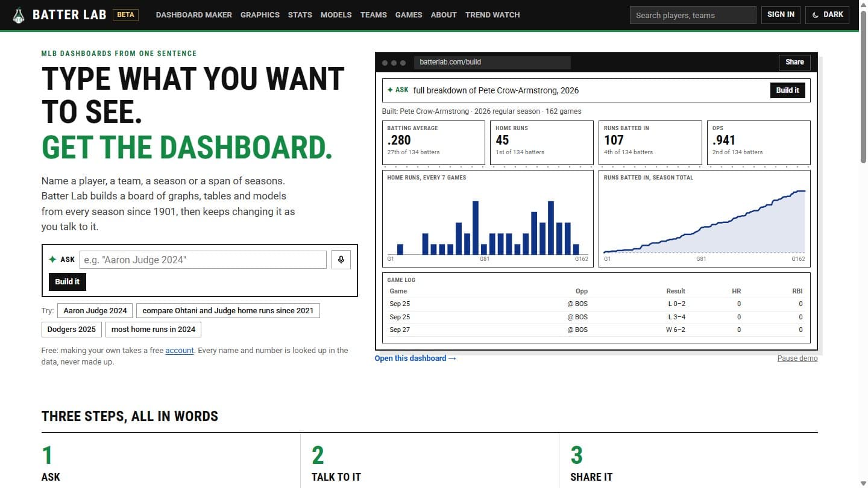Click the RBI season total line chart
868x488 pixels.
click(x=705, y=219)
